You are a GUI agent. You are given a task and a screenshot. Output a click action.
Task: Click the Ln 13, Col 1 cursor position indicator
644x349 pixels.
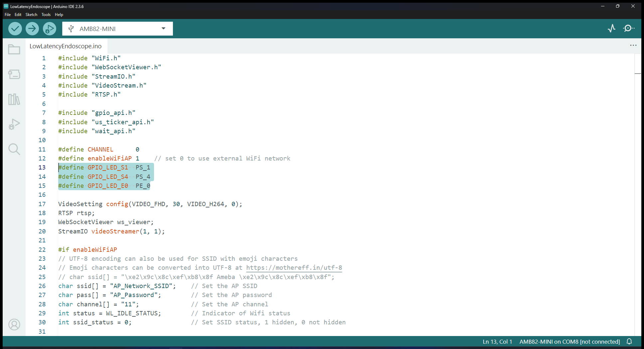pyautogui.click(x=497, y=342)
